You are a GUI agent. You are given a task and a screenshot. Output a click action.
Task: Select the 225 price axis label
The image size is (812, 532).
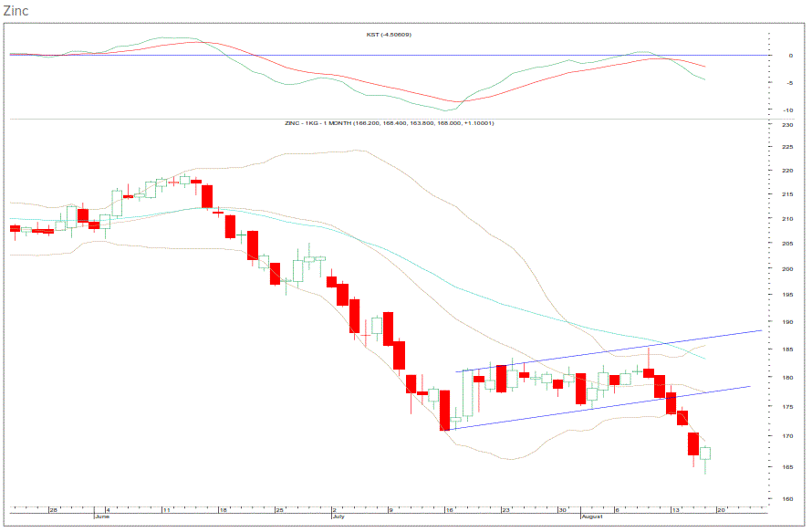click(787, 147)
